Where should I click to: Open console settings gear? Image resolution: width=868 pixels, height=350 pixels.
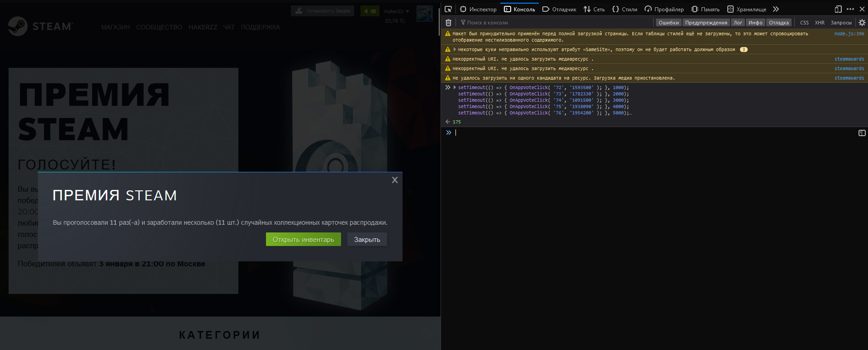pos(862,23)
